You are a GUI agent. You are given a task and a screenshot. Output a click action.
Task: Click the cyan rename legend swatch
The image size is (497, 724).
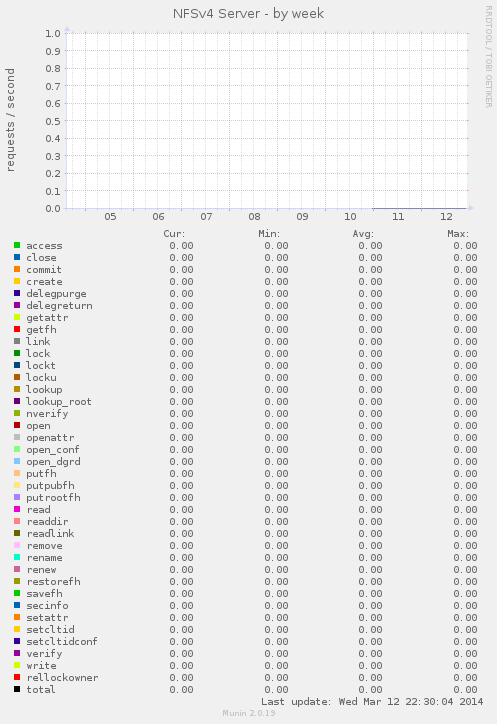(x=17, y=557)
